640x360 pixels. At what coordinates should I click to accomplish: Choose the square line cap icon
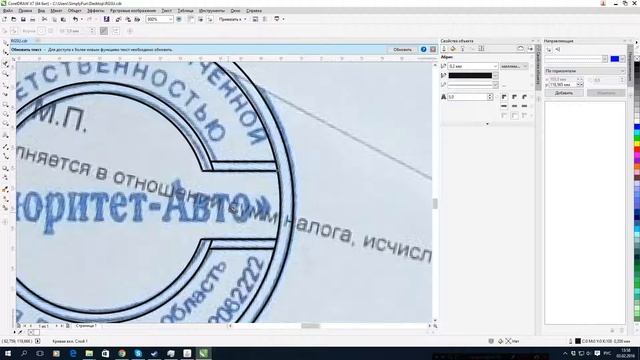click(504, 106)
